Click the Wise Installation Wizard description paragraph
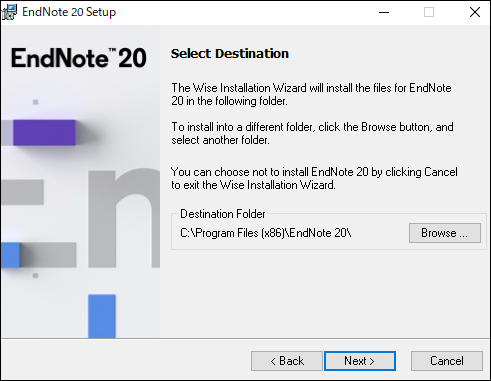This screenshot has width=491, height=381. point(311,94)
